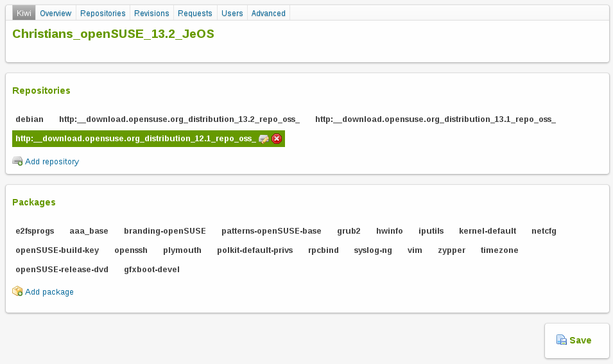Select the plymouth package
This screenshot has width=613, height=364.
[x=182, y=250]
